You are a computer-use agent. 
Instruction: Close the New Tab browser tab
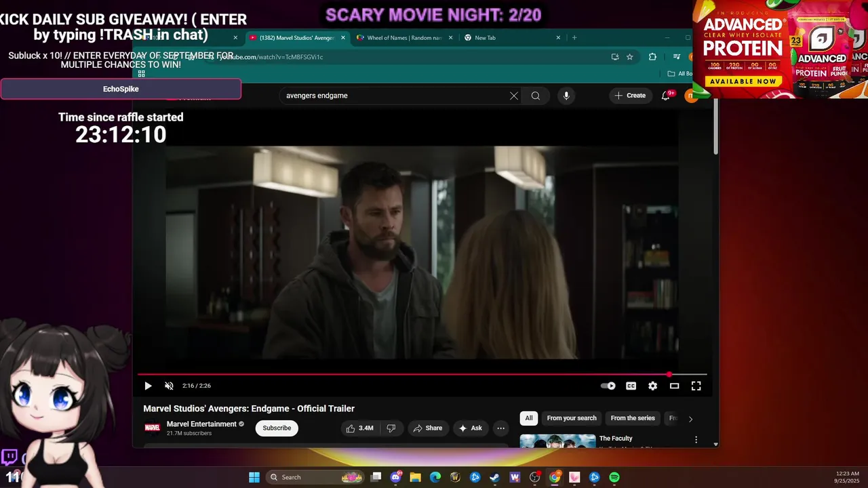click(x=558, y=38)
